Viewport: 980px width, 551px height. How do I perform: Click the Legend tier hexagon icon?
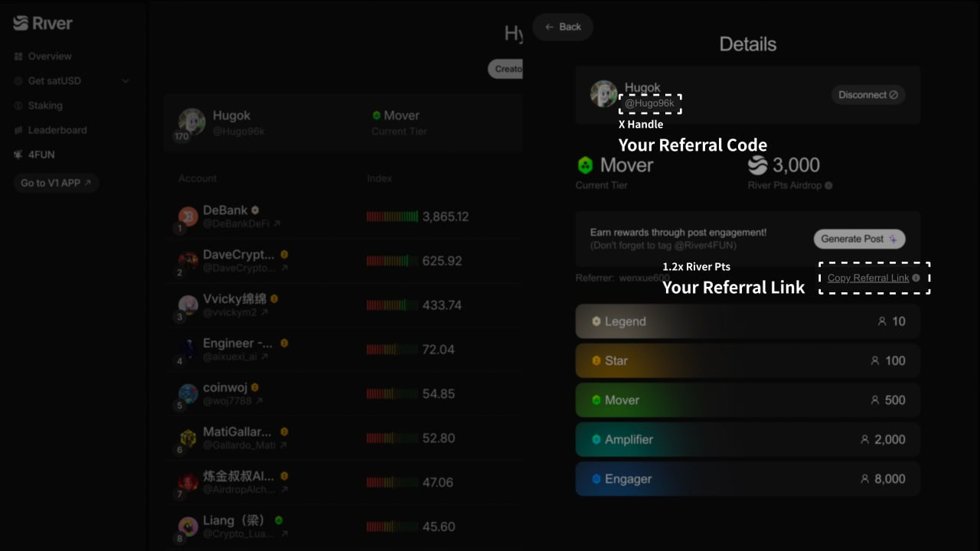point(596,321)
